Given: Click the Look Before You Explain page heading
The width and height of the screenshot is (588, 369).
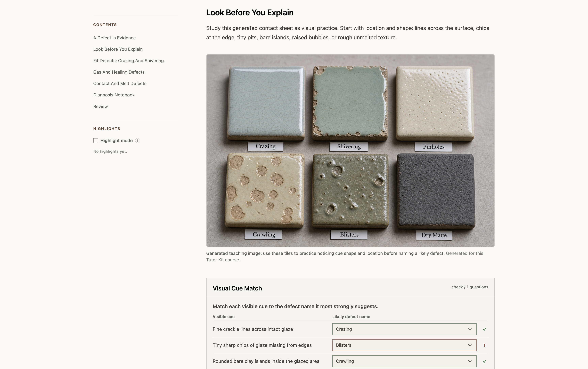Looking at the screenshot, I should point(250,13).
